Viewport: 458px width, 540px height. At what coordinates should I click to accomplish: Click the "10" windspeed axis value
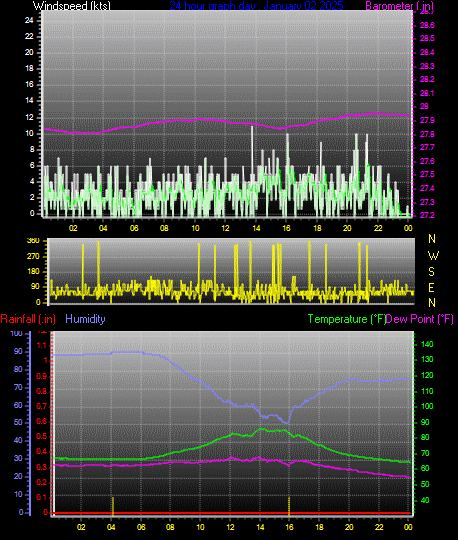point(29,133)
